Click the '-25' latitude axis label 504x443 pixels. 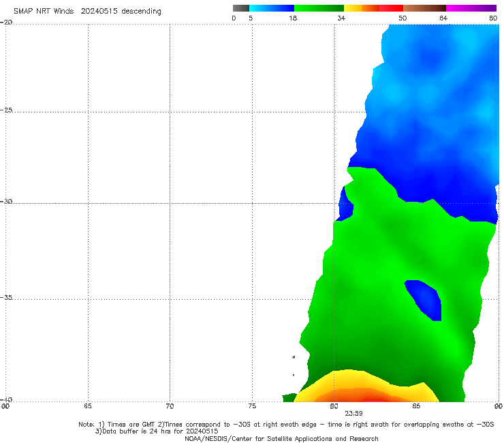click(x=6, y=110)
